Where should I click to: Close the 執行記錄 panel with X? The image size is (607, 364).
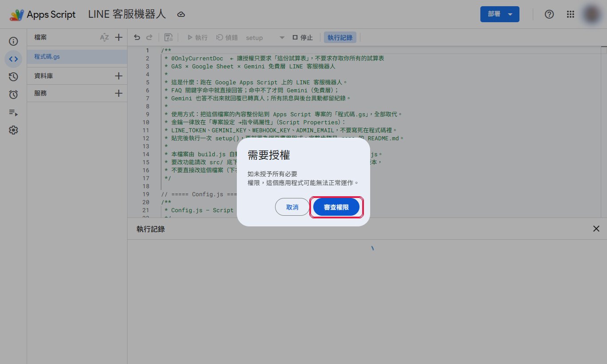pyautogui.click(x=596, y=229)
